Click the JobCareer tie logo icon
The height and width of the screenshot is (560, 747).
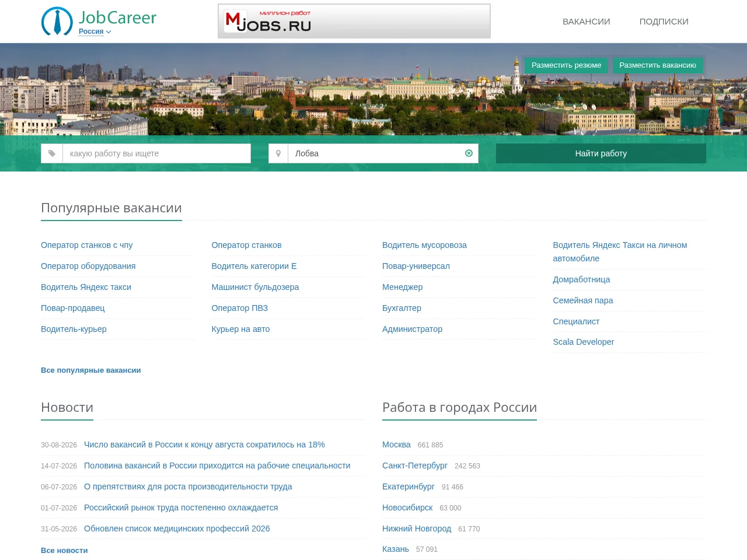pos(57,21)
